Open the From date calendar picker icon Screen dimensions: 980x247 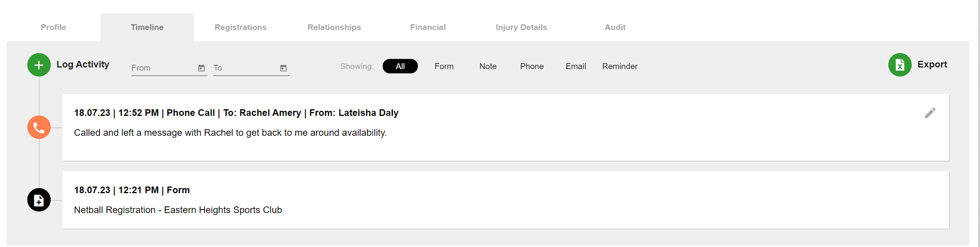pos(201,68)
